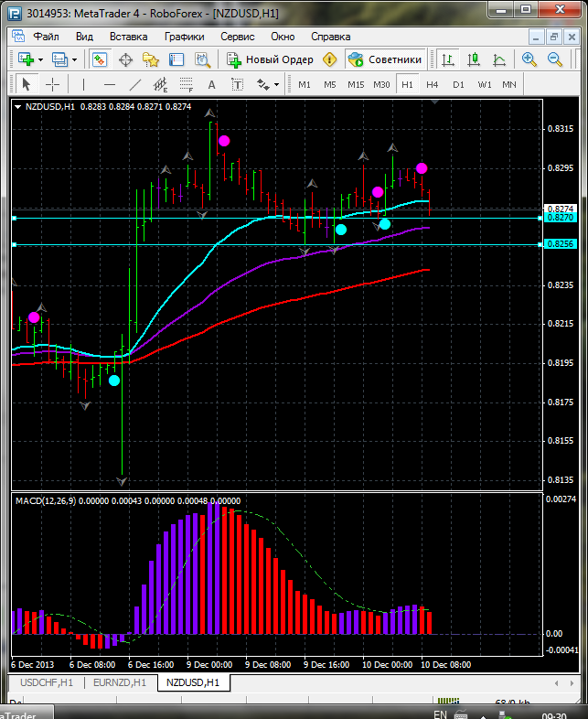Image resolution: width=588 pixels, height=719 pixels.
Task: Expand the arrows objects dropdown
Action: pyautogui.click(x=277, y=84)
